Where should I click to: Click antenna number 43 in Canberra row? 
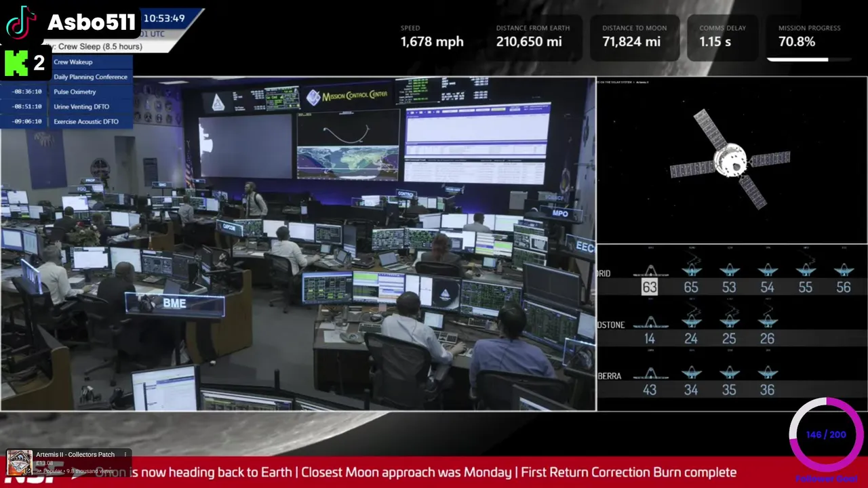pos(650,390)
